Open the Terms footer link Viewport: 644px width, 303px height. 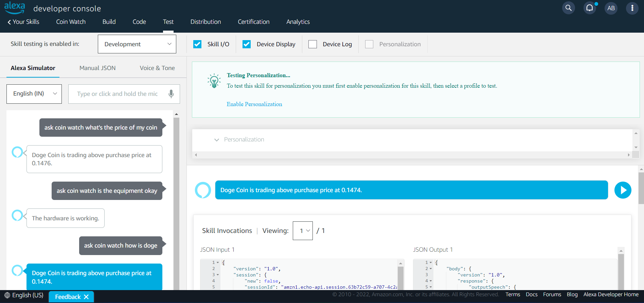[x=513, y=294]
